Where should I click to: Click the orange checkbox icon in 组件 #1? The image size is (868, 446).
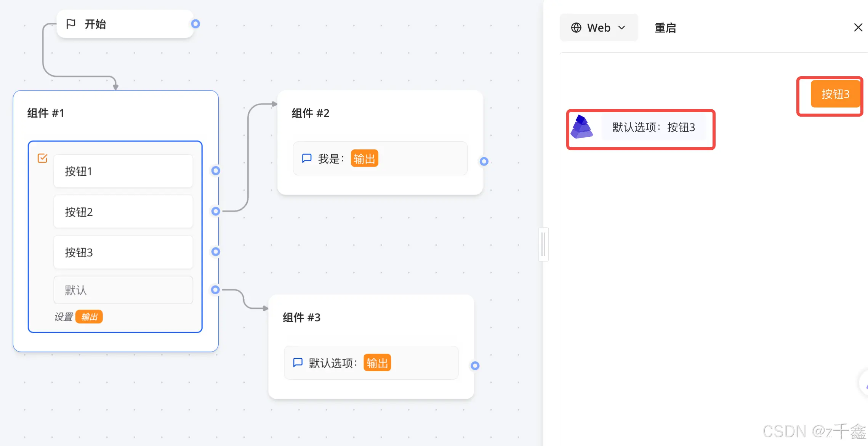click(x=42, y=158)
